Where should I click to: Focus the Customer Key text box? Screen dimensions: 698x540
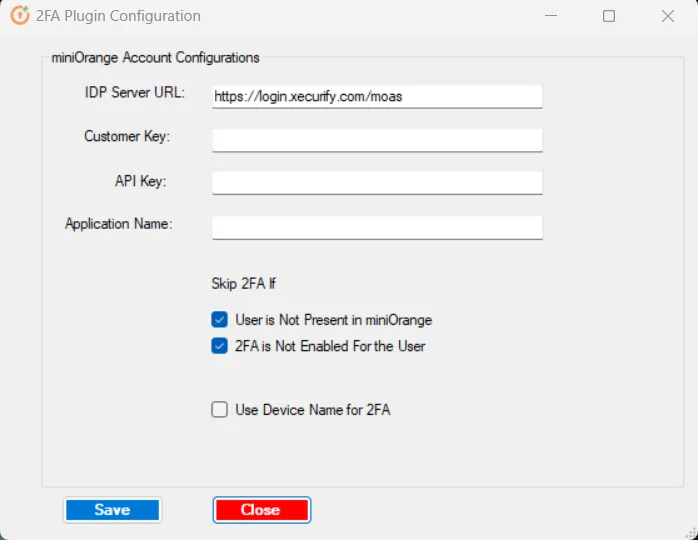(x=377, y=140)
